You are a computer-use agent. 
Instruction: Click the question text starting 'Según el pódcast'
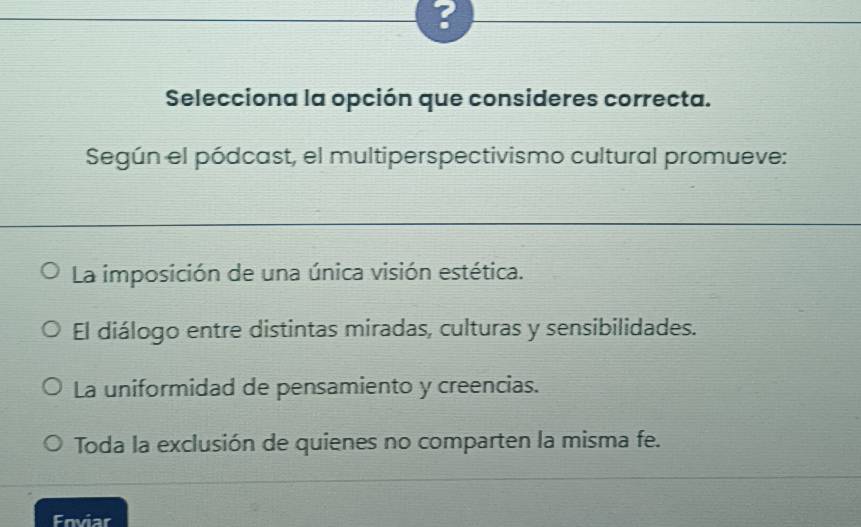pyautogui.click(x=437, y=157)
